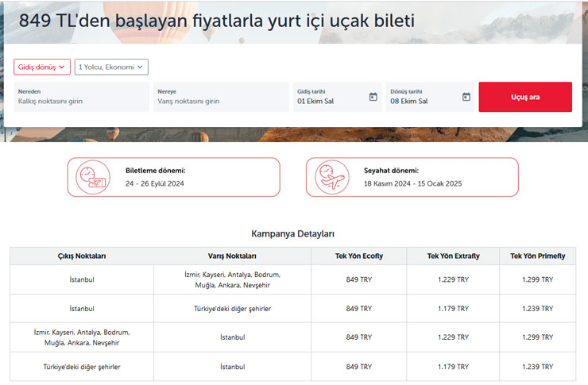Click the calendar icon in Gidiş tarihi
588x385 pixels.
tap(373, 97)
